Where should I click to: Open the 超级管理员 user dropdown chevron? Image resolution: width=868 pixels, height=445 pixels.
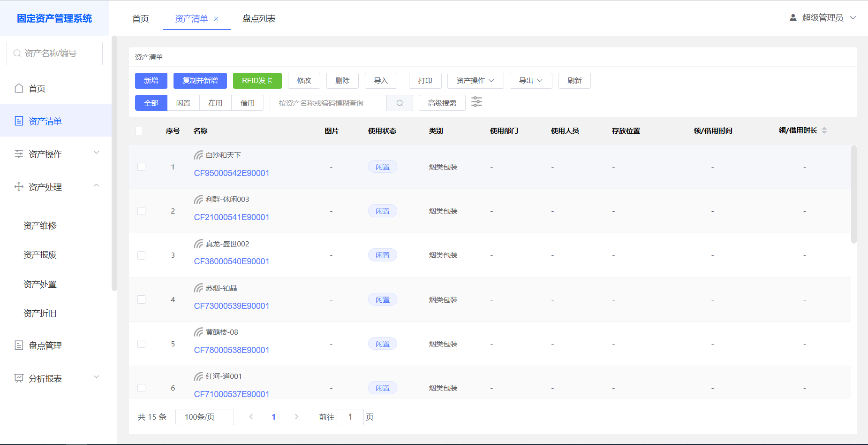tap(853, 18)
